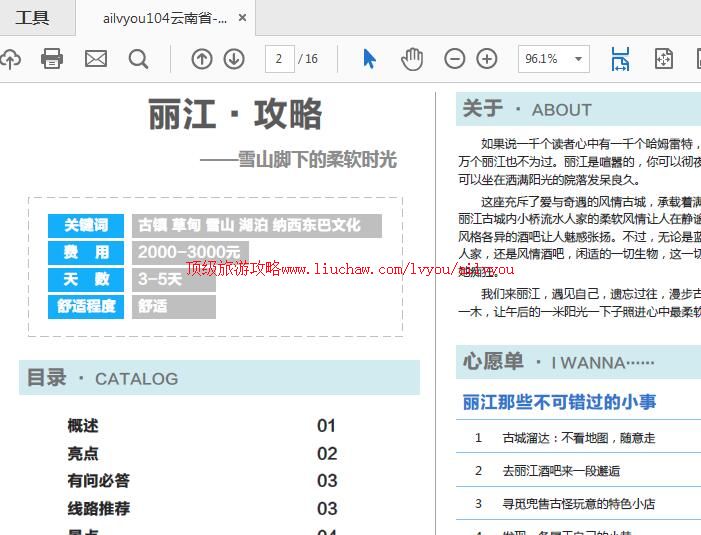Send file by email envelope icon
The width and height of the screenshot is (701, 535).
96,59
